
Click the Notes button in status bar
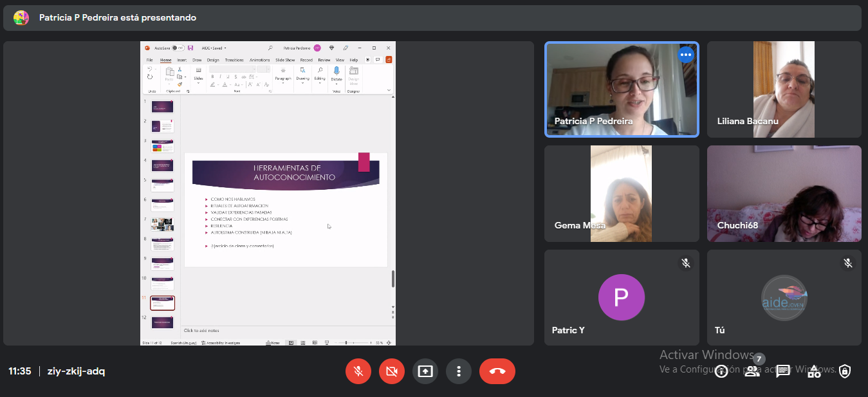(x=274, y=343)
